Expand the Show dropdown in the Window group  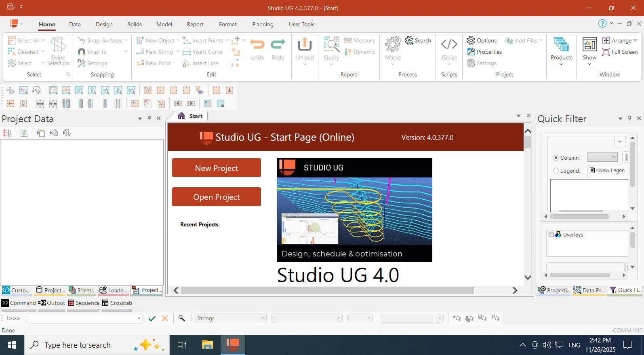tap(589, 64)
